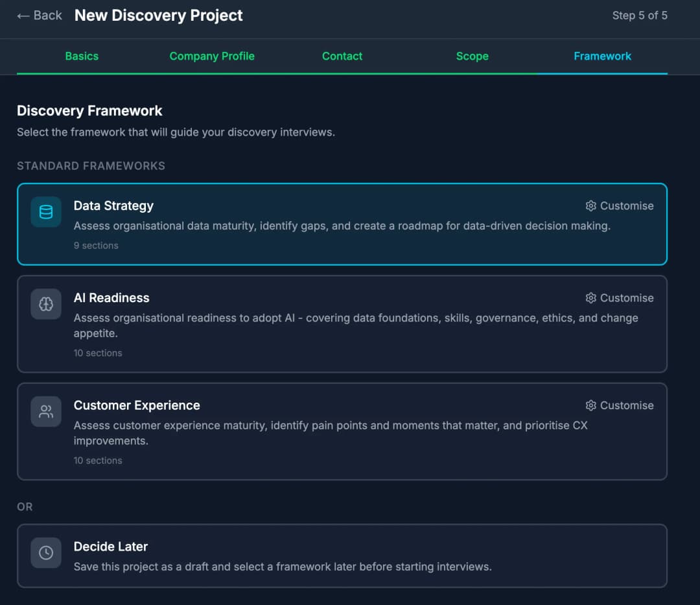Click the database icon on Data Strategy card

pyautogui.click(x=45, y=212)
